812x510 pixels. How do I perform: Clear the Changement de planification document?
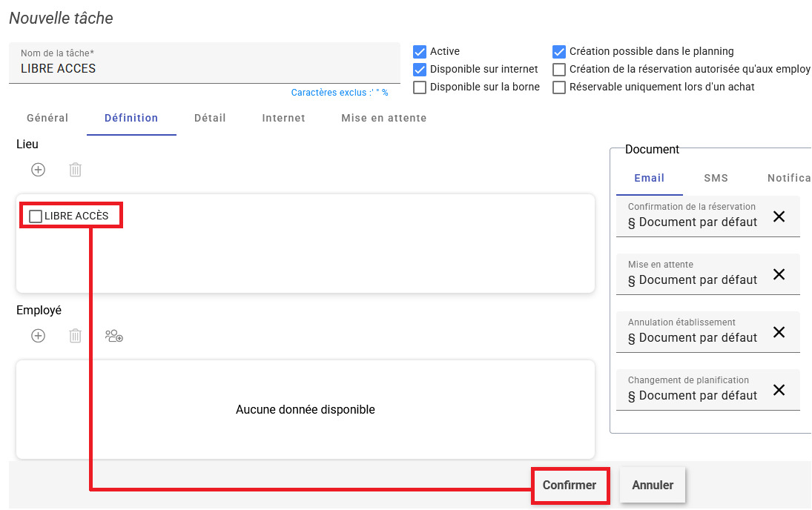coord(779,390)
